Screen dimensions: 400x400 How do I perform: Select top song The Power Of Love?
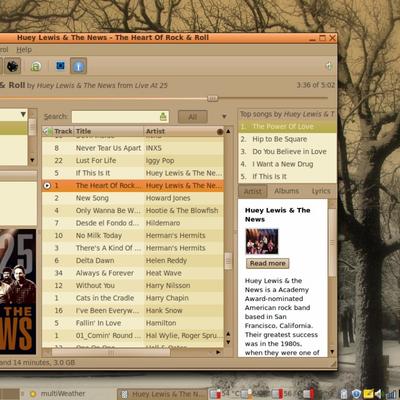(287, 127)
